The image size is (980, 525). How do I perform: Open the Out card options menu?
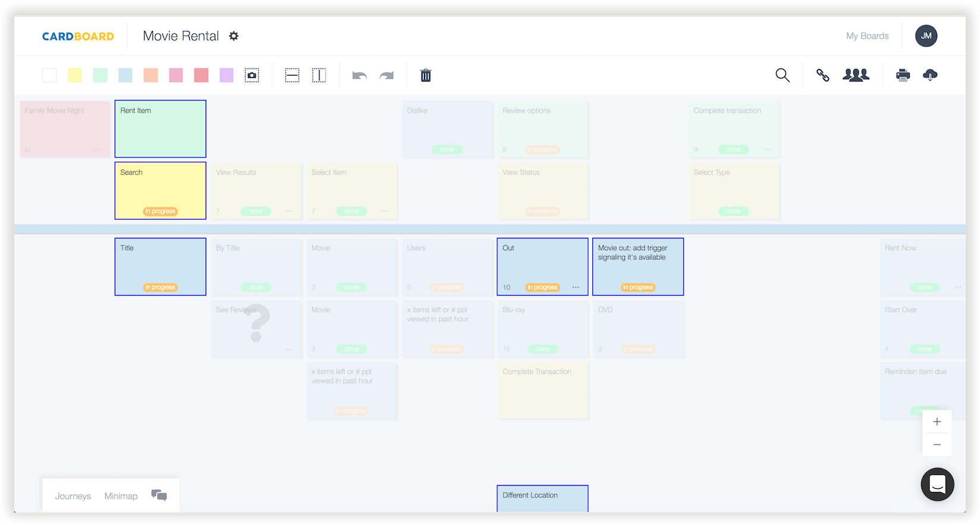point(576,287)
